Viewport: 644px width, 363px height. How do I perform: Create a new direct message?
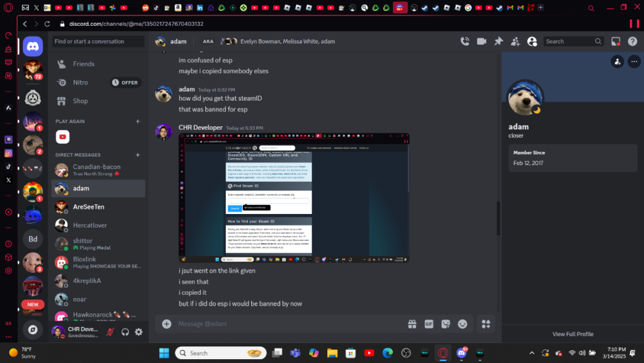tap(137, 155)
